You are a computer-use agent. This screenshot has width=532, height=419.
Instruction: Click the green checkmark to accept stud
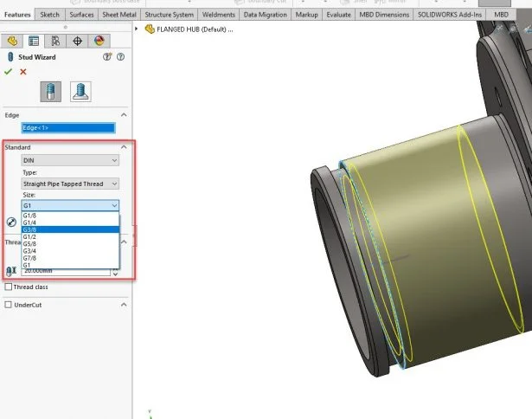9,71
